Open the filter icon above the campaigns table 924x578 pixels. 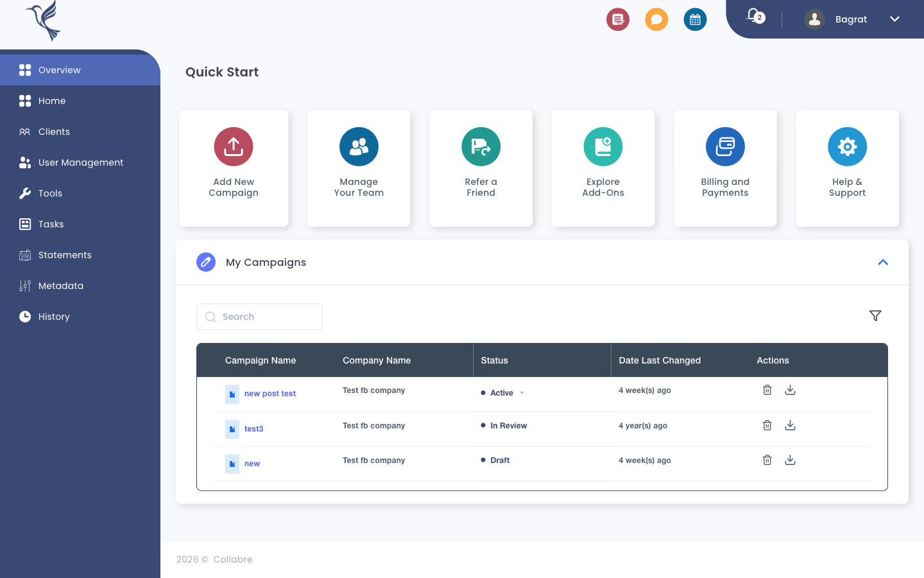pyautogui.click(x=875, y=316)
